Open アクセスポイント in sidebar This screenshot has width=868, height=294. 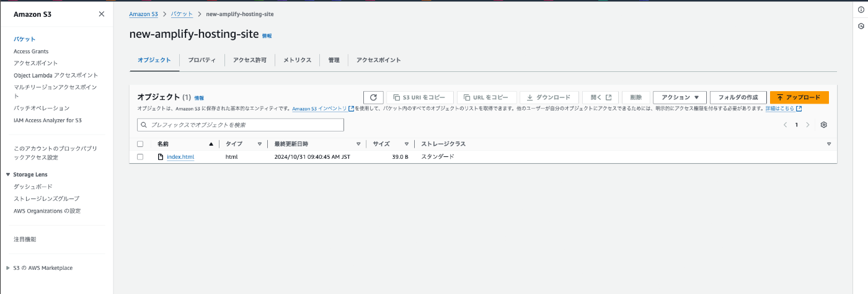click(36, 63)
